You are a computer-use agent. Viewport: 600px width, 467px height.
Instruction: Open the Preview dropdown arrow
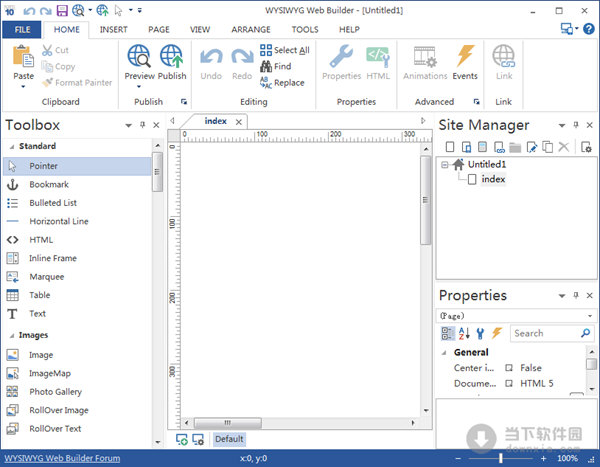point(139,87)
